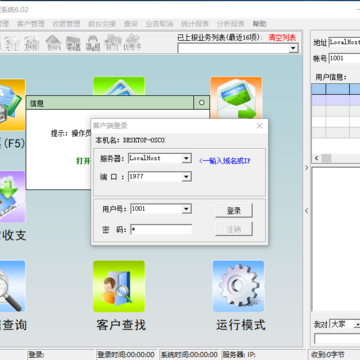Click the first header cell of 用户信息 table
This screenshot has width=360, height=360.
319,89
